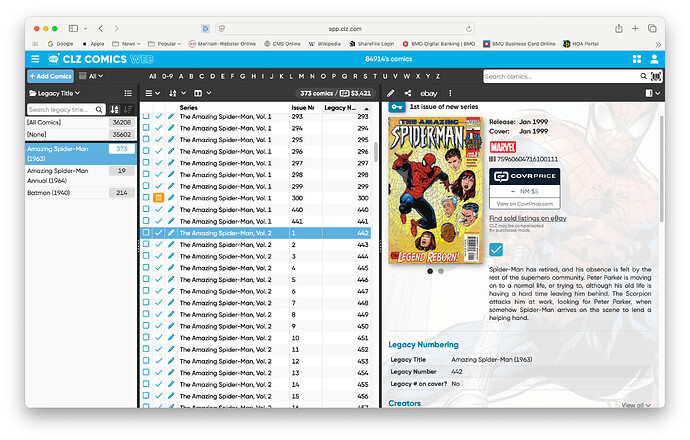Screen dimensions: 690x440
Task: Tick checkbox for Vol. 2 issue 7
Action: point(146,302)
